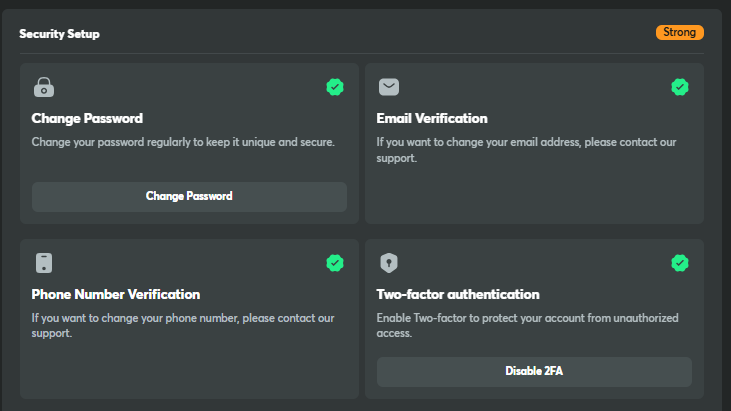
Task: Click the text about changing your email address
Action: click(526, 150)
